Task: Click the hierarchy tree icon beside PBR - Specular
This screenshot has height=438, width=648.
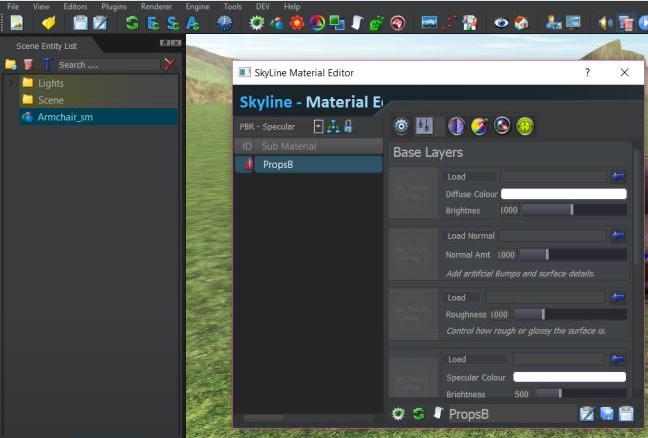Action: (x=333, y=126)
